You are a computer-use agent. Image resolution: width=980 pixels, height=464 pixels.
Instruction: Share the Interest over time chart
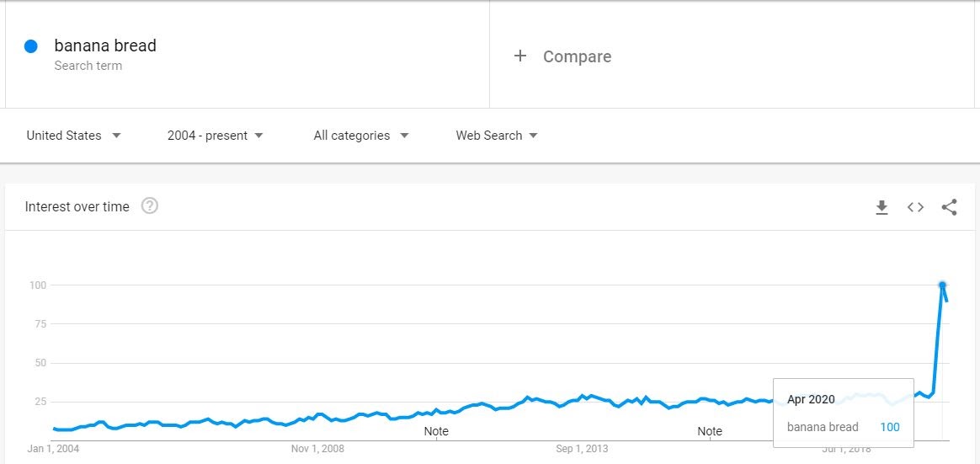point(950,207)
